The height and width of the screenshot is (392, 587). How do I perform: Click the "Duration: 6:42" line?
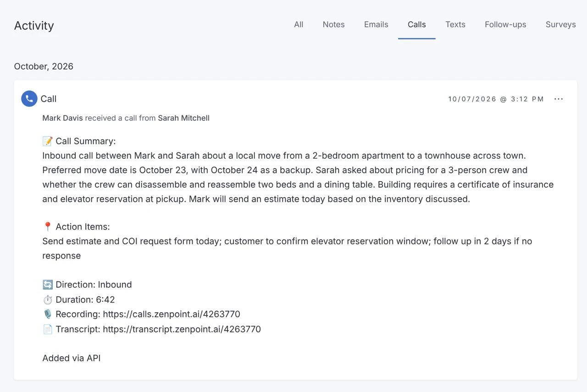(x=85, y=300)
